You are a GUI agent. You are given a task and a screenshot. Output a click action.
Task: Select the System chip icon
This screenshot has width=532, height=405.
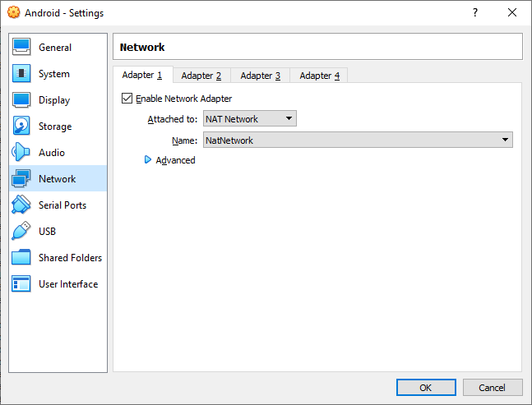click(x=21, y=73)
